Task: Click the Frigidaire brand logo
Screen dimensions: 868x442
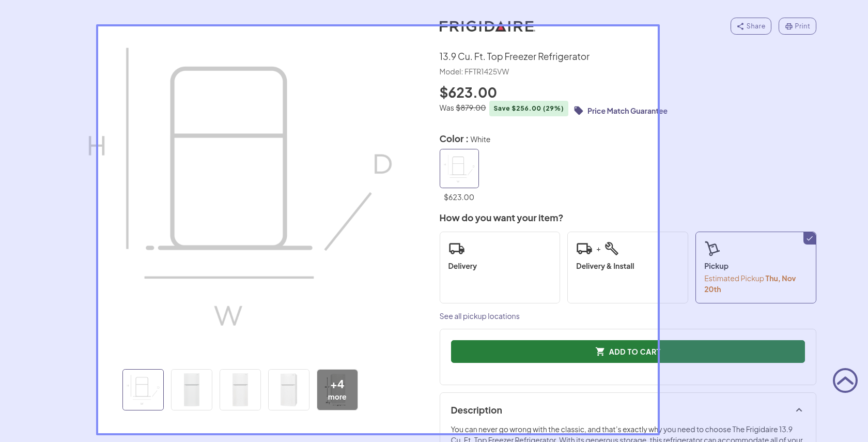Action: (487, 26)
